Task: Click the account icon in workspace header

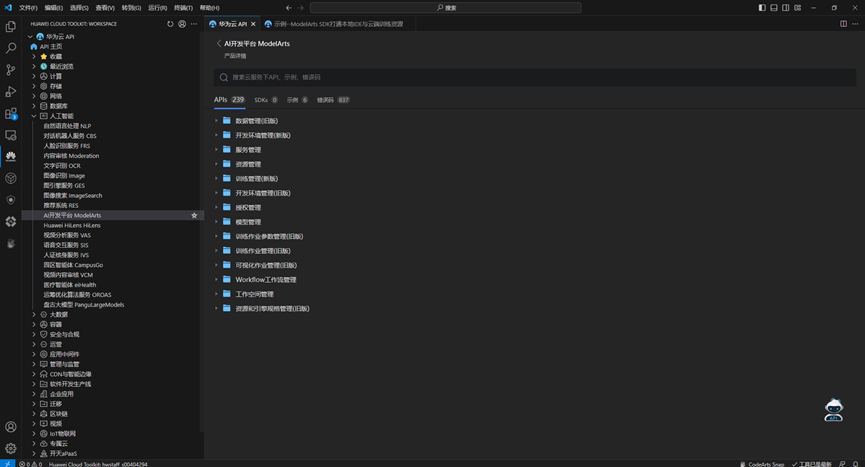Action: tap(182, 24)
